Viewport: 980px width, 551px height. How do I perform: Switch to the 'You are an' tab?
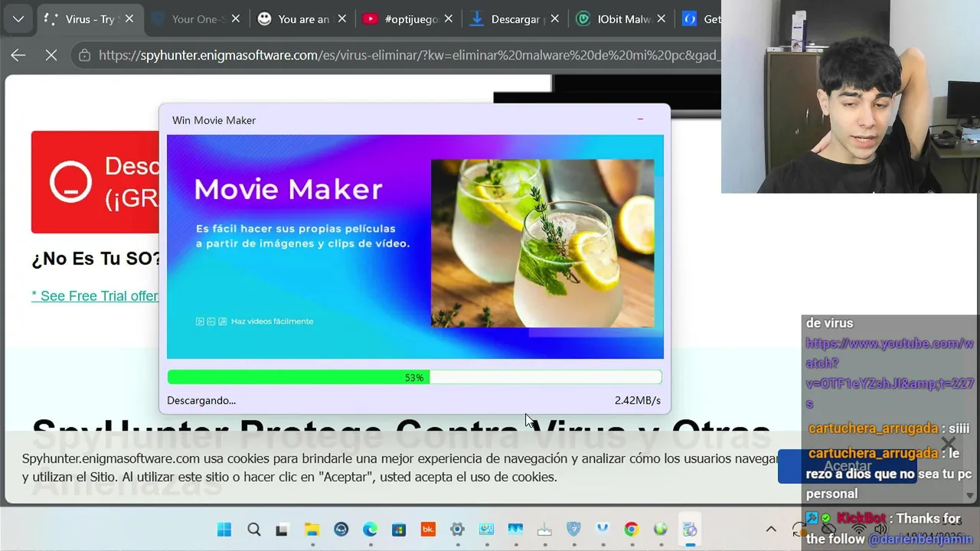pos(302,19)
